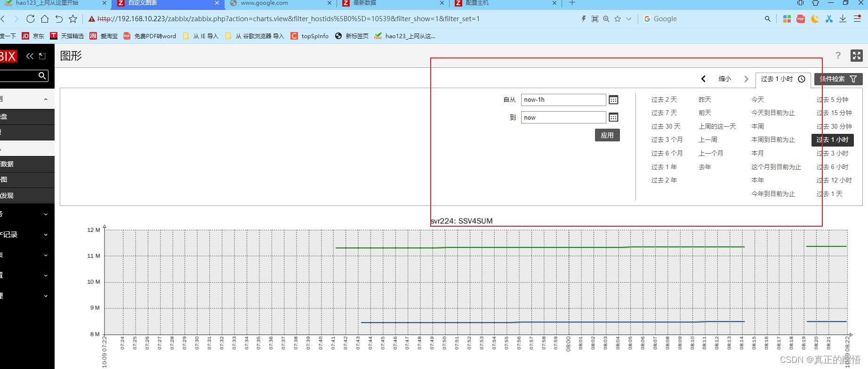The image size is (868, 369).
Task: Select 过去 7 天 time range
Action: pyautogui.click(x=664, y=113)
